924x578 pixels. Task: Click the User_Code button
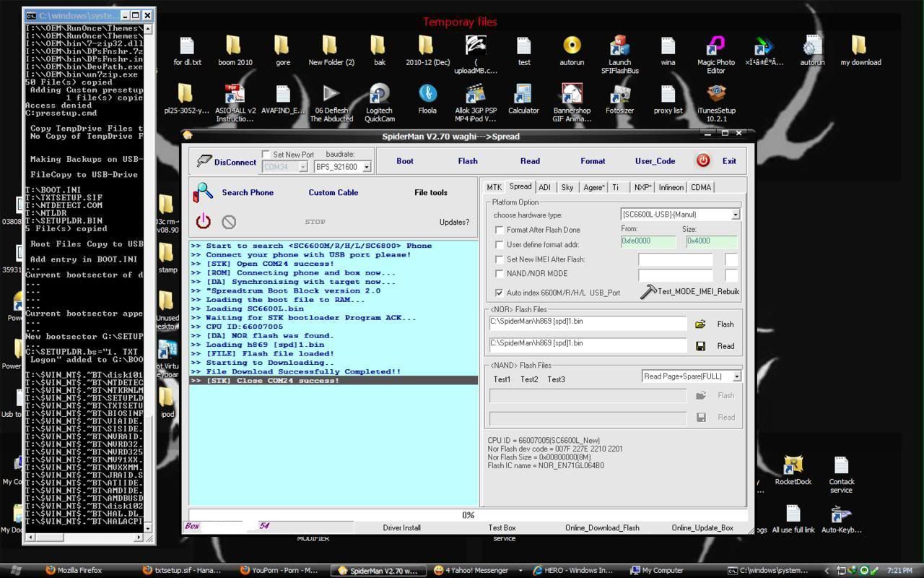pos(655,161)
